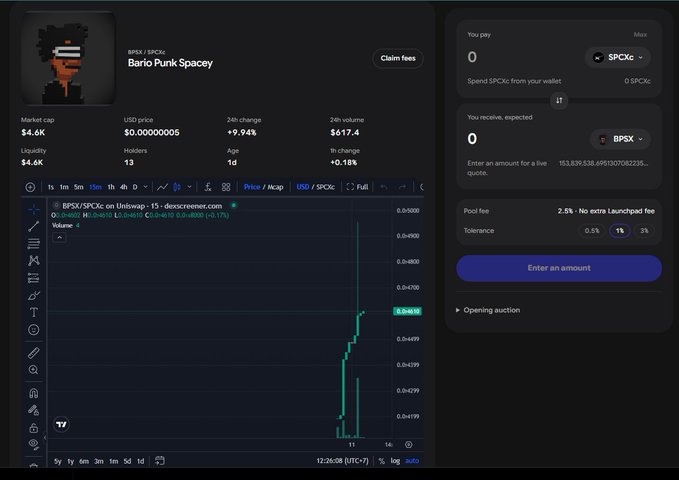Select the chart patterns tool
Viewport: 679px width, 480px height.
pos(33,260)
